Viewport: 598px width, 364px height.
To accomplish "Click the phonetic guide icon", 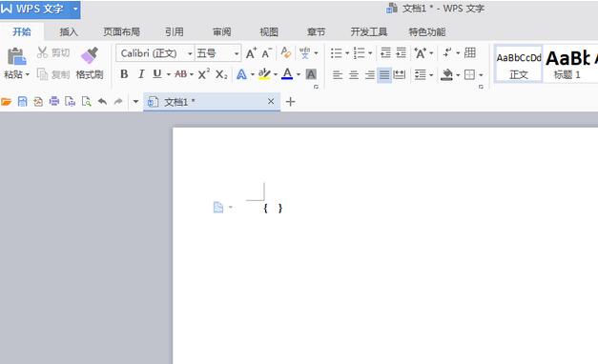I will (304, 53).
